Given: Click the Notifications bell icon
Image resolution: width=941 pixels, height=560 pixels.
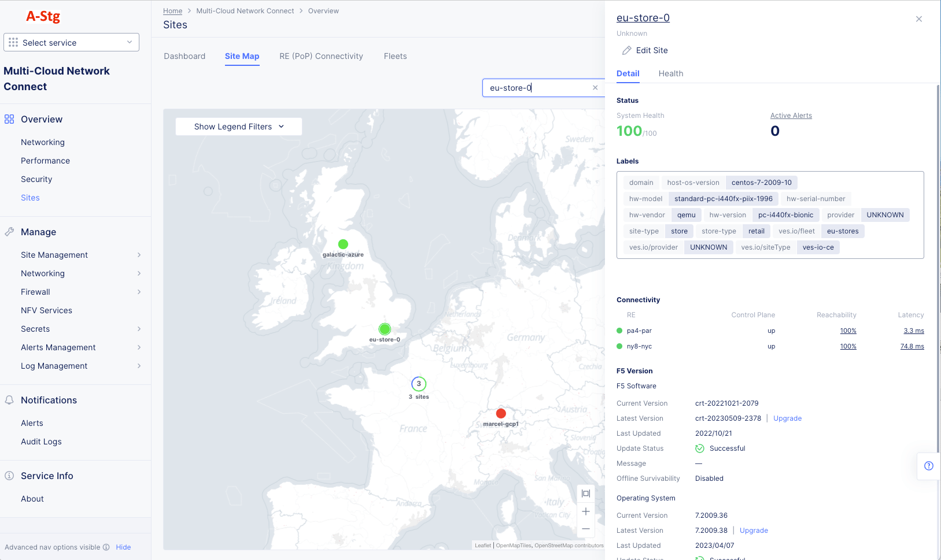Looking at the screenshot, I should tap(9, 400).
